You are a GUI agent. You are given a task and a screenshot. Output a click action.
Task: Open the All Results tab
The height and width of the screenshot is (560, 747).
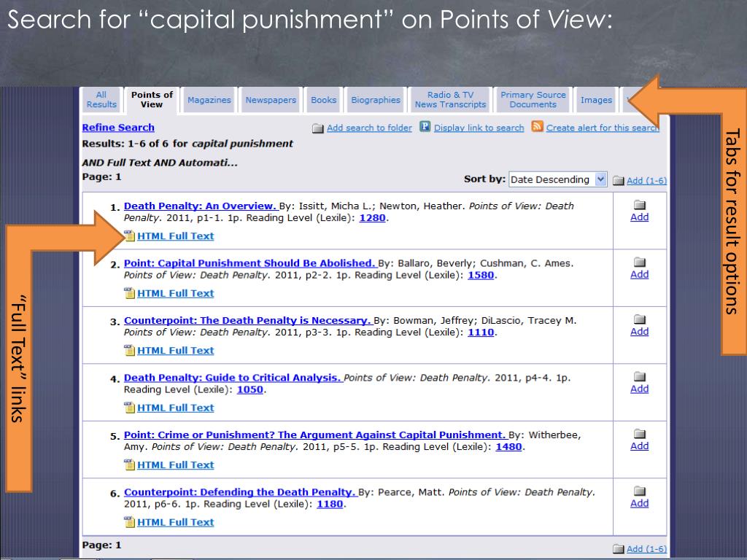[x=101, y=99]
